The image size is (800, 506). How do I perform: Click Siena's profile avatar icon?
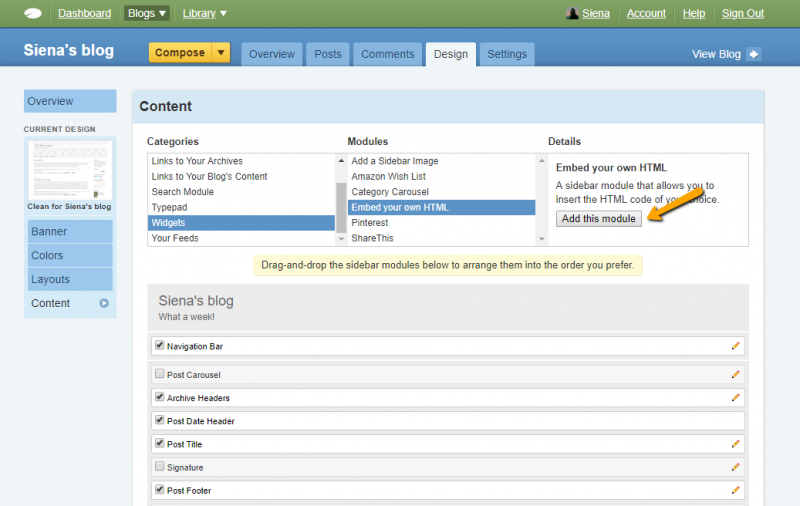(x=572, y=14)
